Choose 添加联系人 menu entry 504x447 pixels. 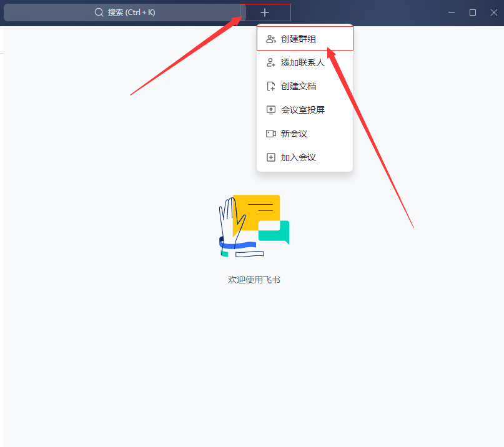pyautogui.click(x=305, y=62)
